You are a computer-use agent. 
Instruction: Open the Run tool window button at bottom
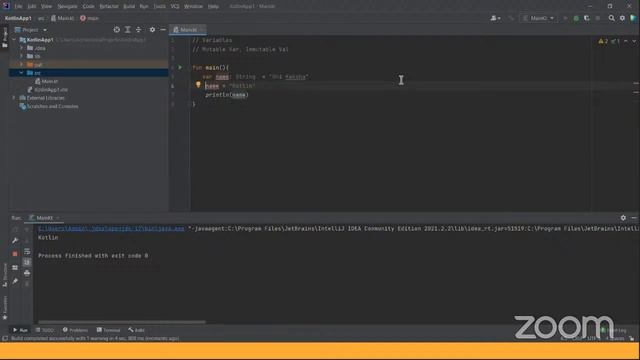[x=20, y=330]
